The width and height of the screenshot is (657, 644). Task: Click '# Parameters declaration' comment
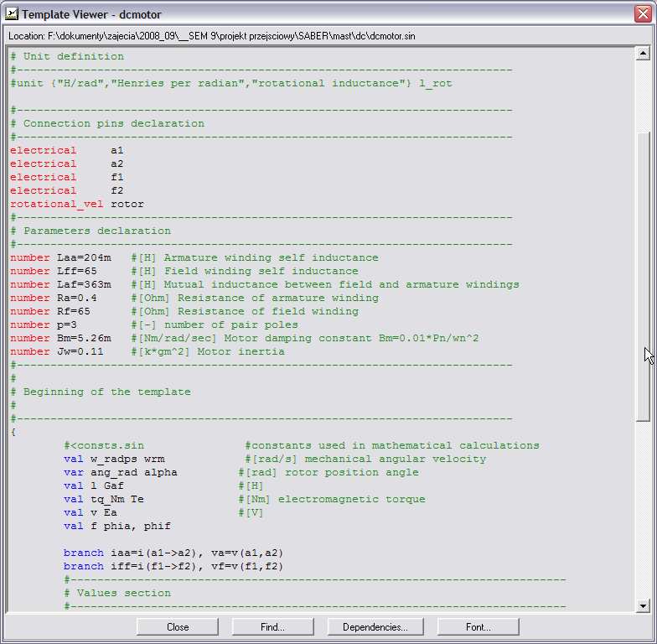pyautogui.click(x=91, y=231)
